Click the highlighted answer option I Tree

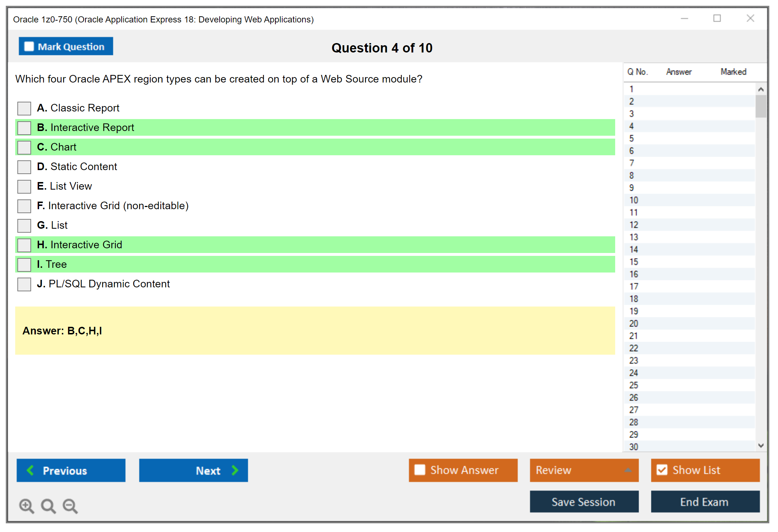58,264
